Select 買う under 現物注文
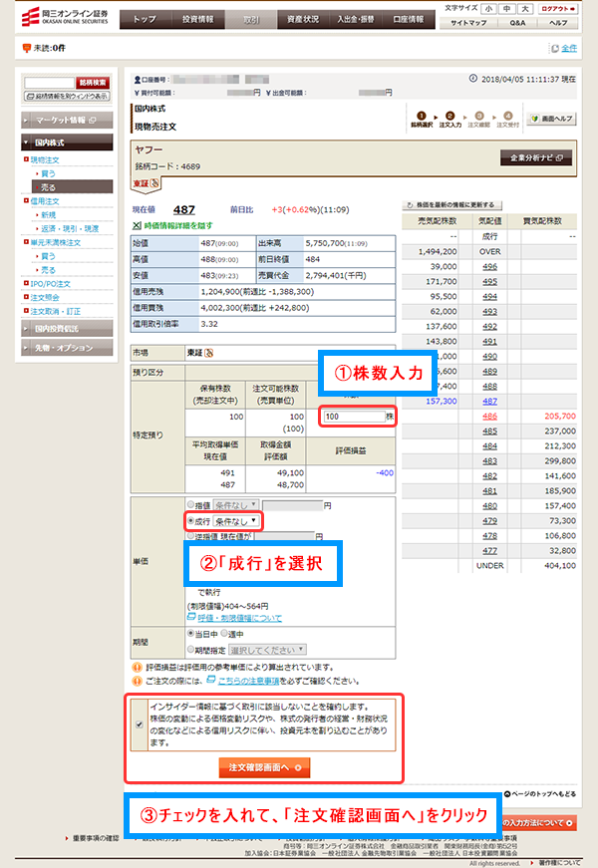Viewport: 598px width, 868px height. (48, 173)
